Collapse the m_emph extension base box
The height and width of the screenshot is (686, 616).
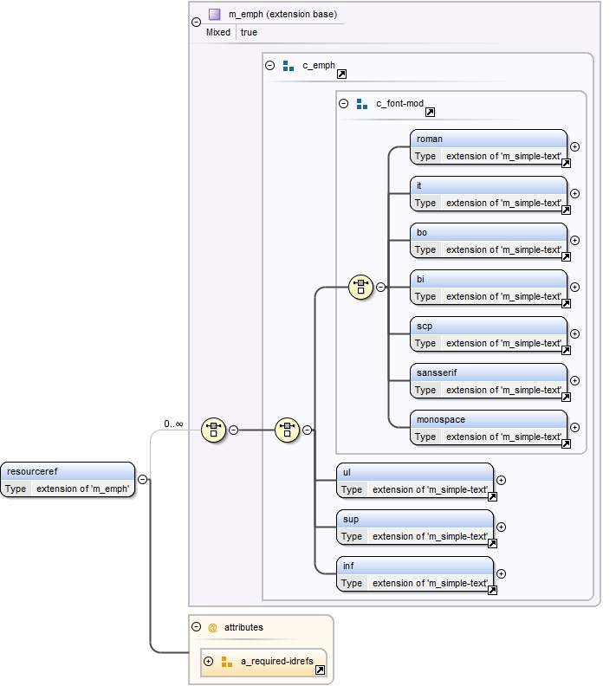(196, 23)
